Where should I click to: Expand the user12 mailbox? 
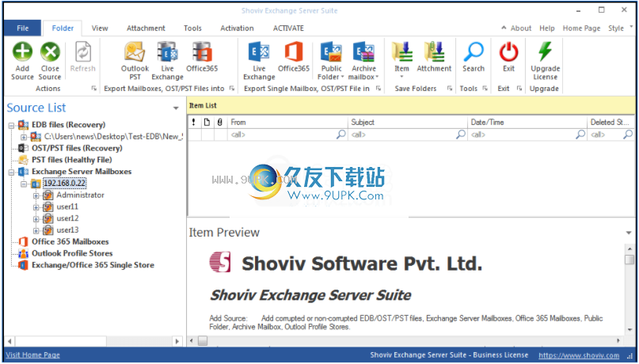pyautogui.click(x=36, y=218)
